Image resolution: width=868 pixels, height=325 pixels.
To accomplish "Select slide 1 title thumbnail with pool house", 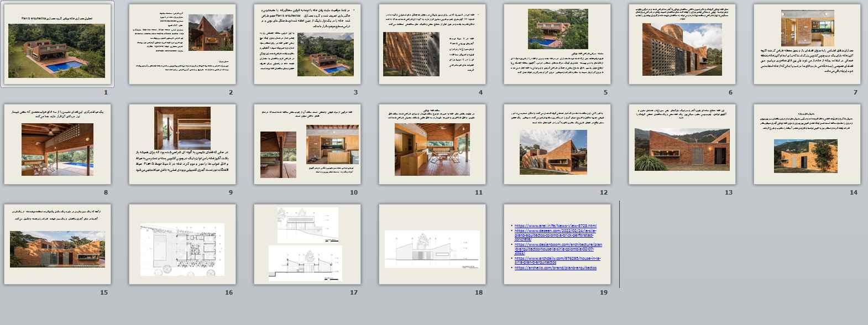I will pos(57,44).
